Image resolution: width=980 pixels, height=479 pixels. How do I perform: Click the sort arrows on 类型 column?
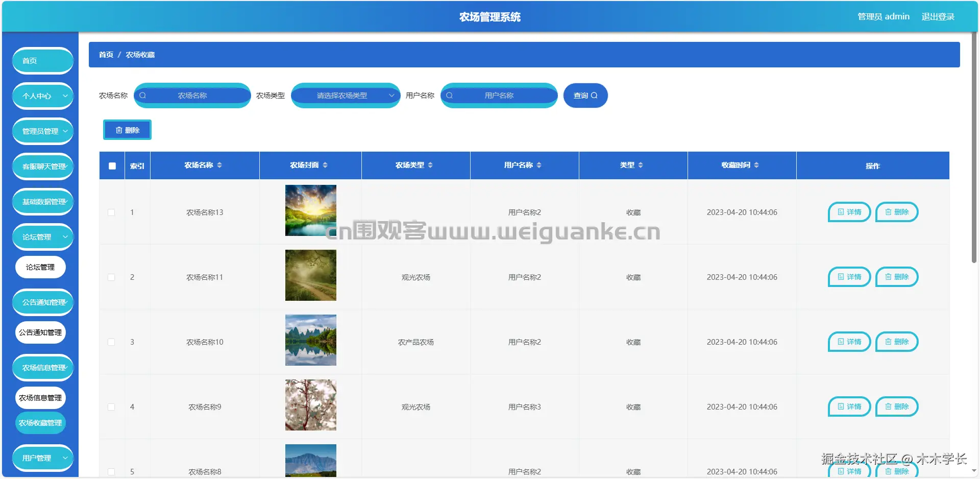tap(641, 165)
